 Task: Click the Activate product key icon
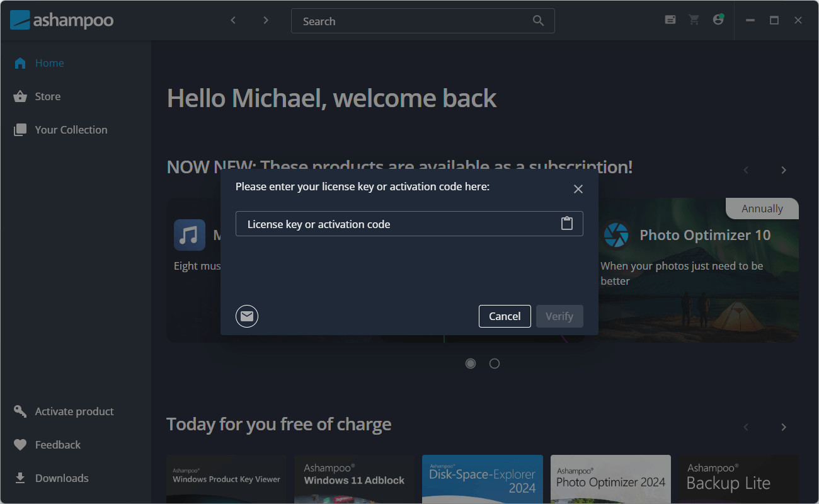pos(20,411)
